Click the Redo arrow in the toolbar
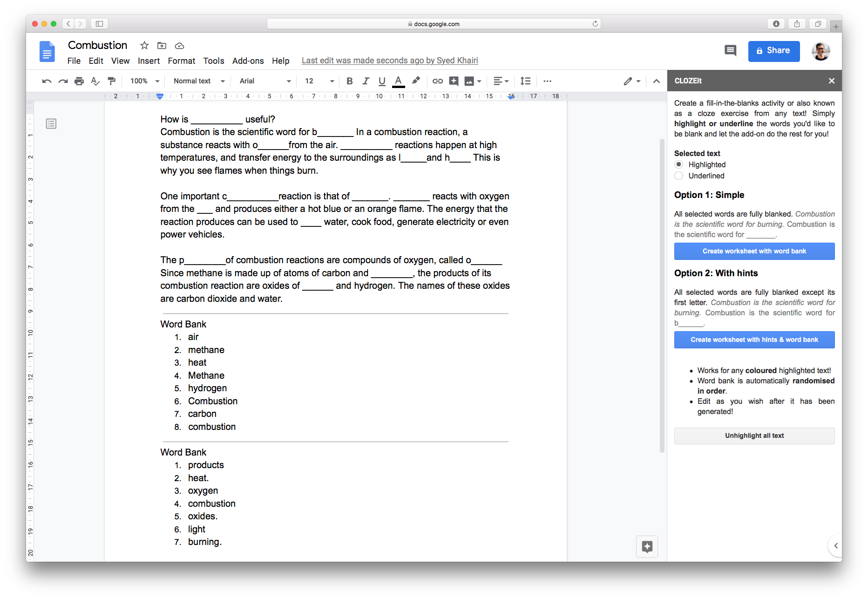This screenshot has height=599, width=868. coord(63,81)
